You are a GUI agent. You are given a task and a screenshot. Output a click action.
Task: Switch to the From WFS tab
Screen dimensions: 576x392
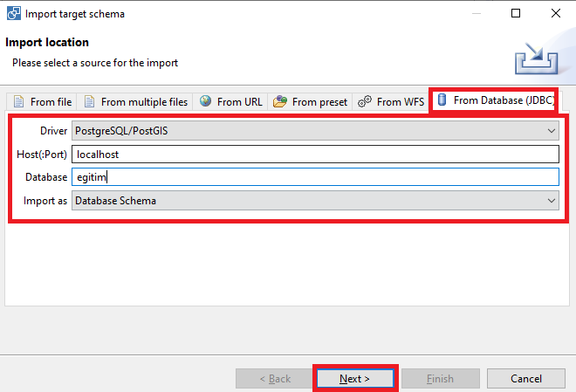pos(390,102)
